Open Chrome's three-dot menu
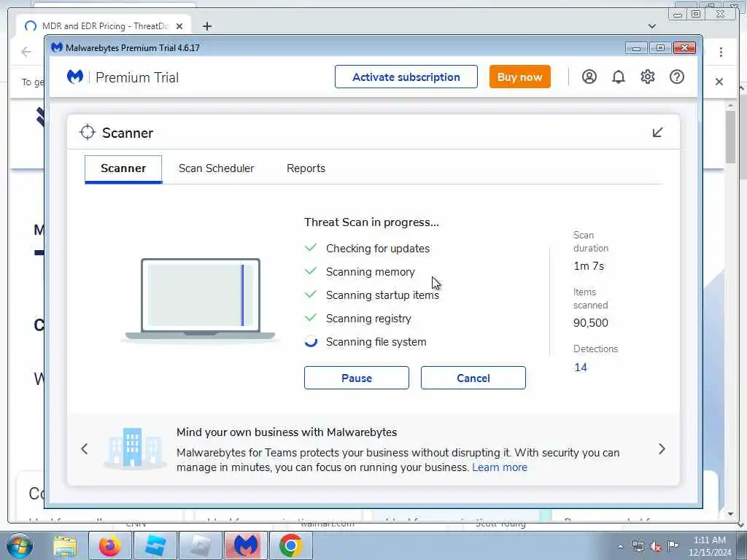The image size is (747, 560). click(721, 52)
